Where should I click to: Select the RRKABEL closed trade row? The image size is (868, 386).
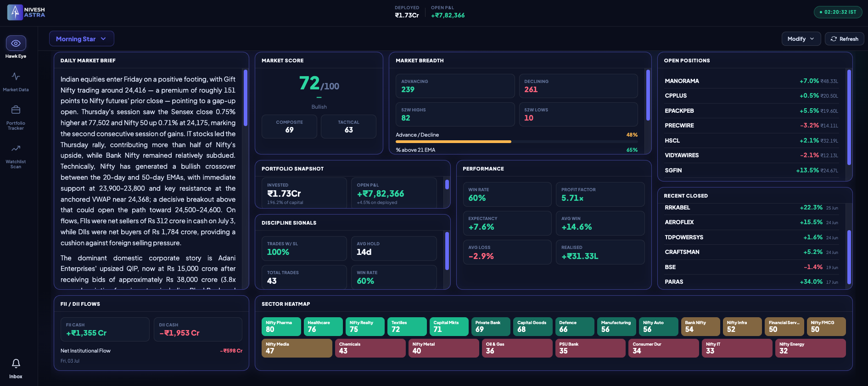pos(751,208)
